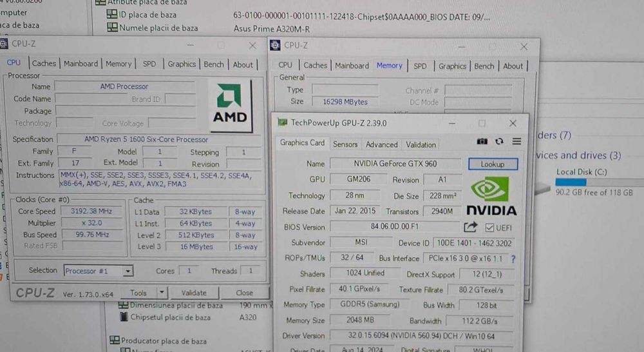Toggle the UEFI checkbox in GPU-Z
644x352 pixels.
489,228
